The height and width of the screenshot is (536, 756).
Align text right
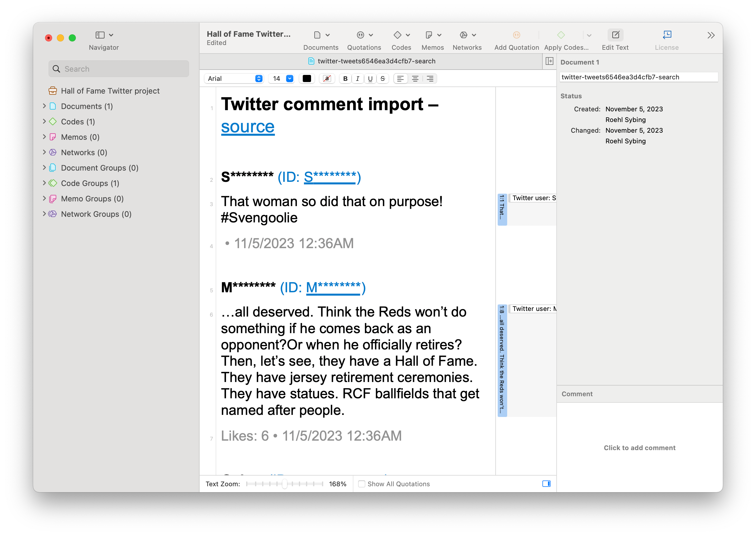pos(430,78)
